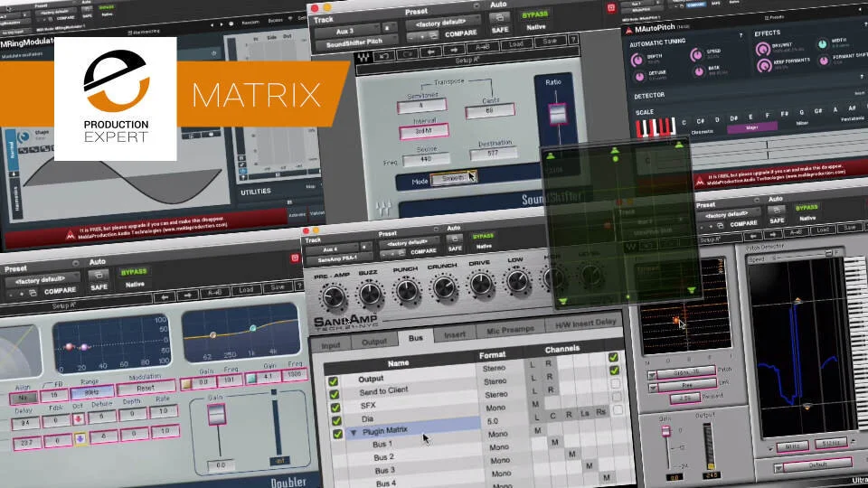This screenshot has width=868, height=488.
Task: Click the Depth knob in MAutoPitch
Action: (637, 60)
